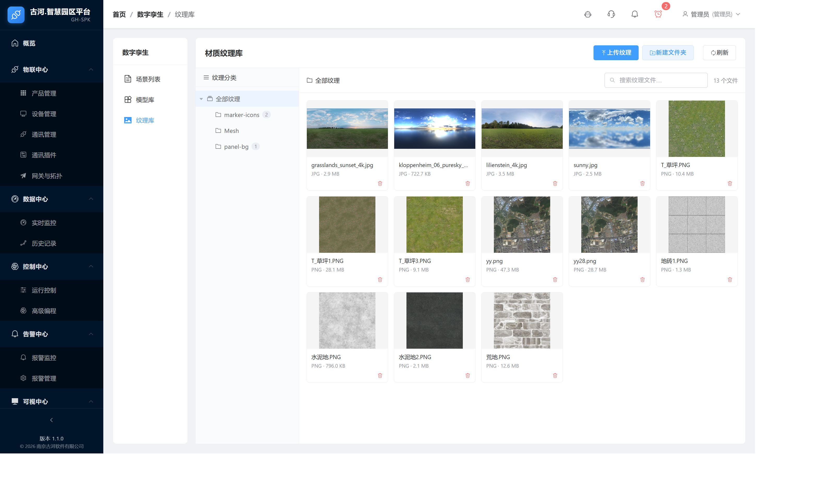Screen dimensions: 839x504
Task: Click the headset support icon
Action: [x=611, y=14]
